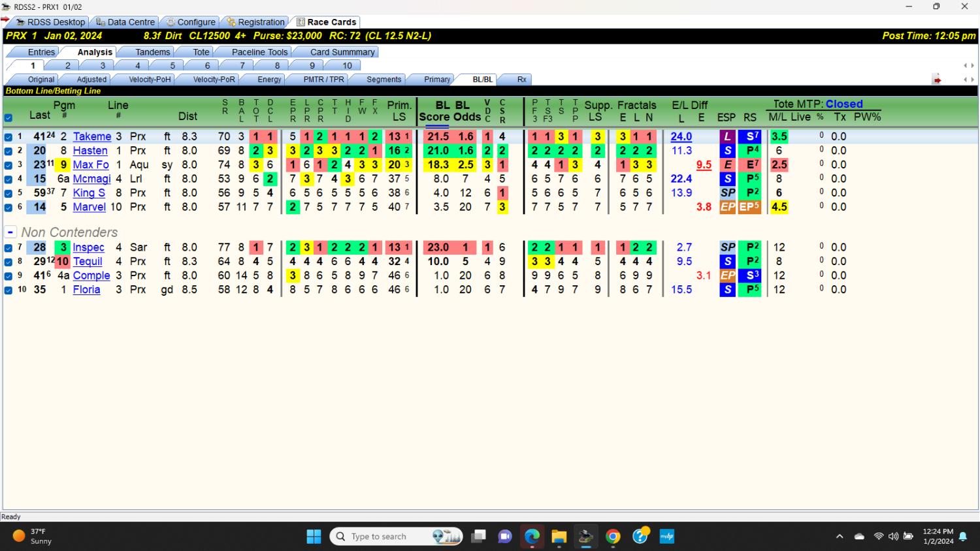The height and width of the screenshot is (551, 980).
Task: Click the OneDrive cloud tray icon
Action: coord(860,537)
